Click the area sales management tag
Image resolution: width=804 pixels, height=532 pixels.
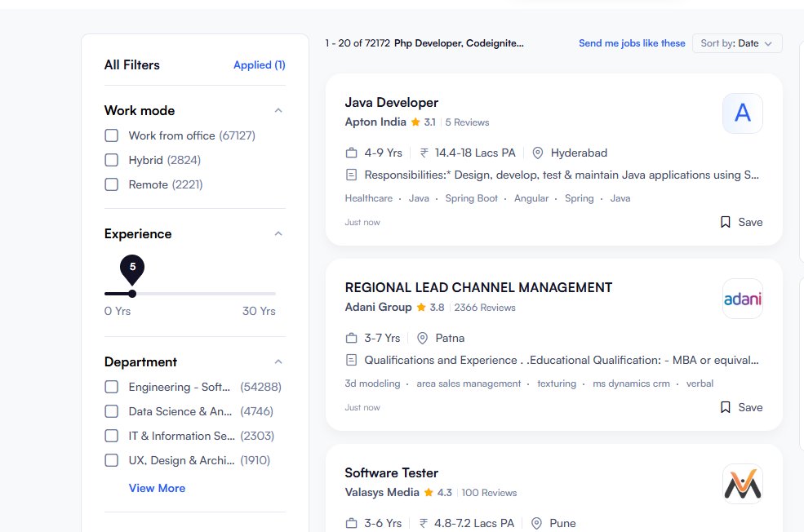tap(469, 383)
